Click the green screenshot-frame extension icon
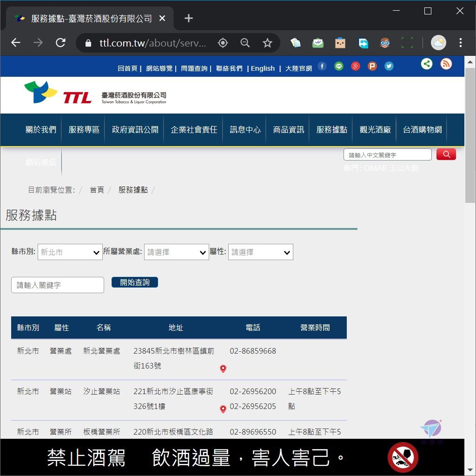The width and height of the screenshot is (476, 476). pos(407,42)
